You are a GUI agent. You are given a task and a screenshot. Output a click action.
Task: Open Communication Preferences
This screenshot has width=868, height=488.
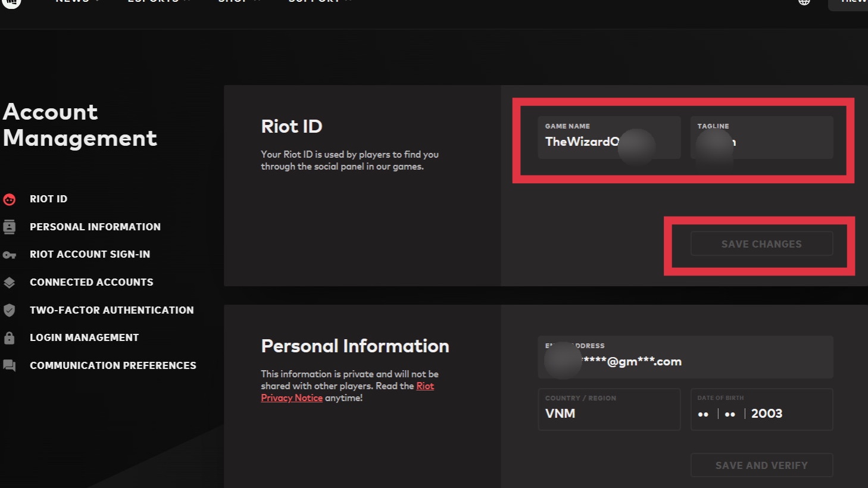pyautogui.click(x=113, y=365)
